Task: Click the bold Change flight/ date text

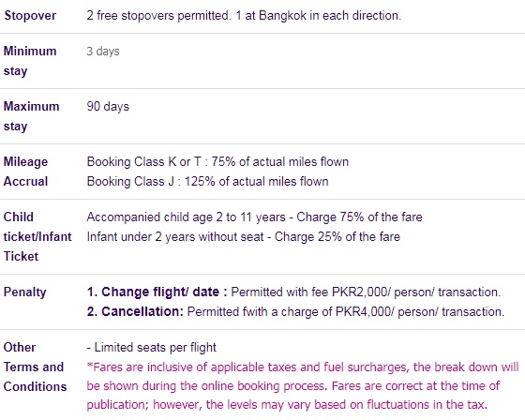Action: (157, 292)
